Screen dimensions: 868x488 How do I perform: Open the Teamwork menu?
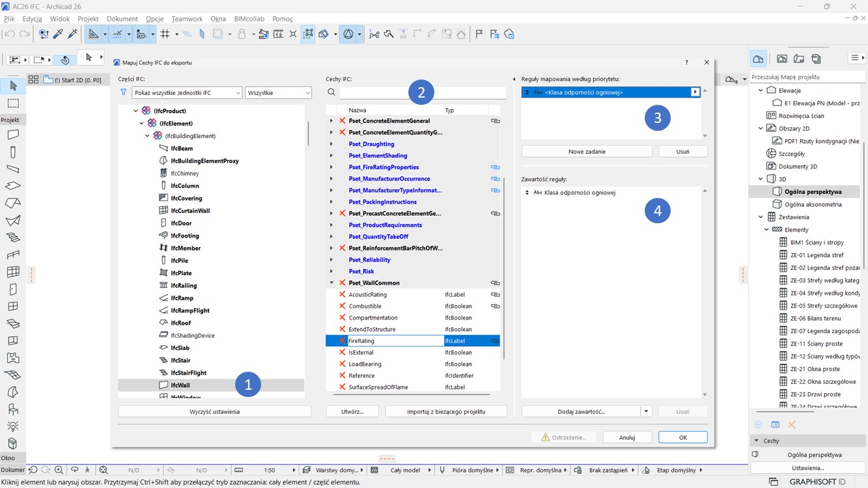187,19
